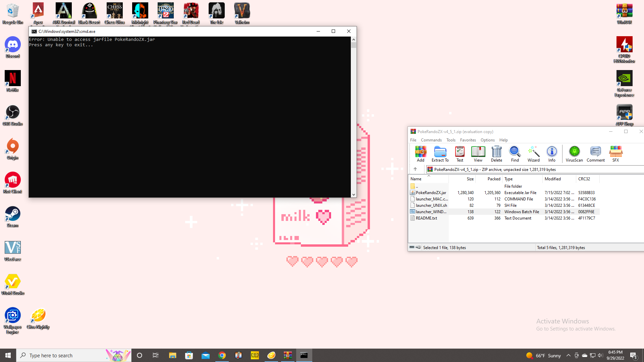Screen dimensions: 644x362
Task: Select the Netflix desktop shortcut
Action: (x=13, y=81)
